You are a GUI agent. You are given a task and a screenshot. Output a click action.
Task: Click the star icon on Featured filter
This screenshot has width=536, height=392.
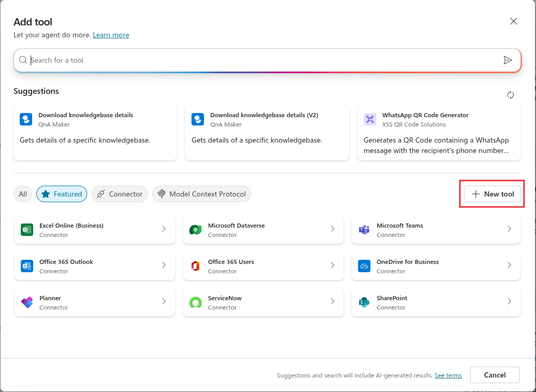[46, 194]
